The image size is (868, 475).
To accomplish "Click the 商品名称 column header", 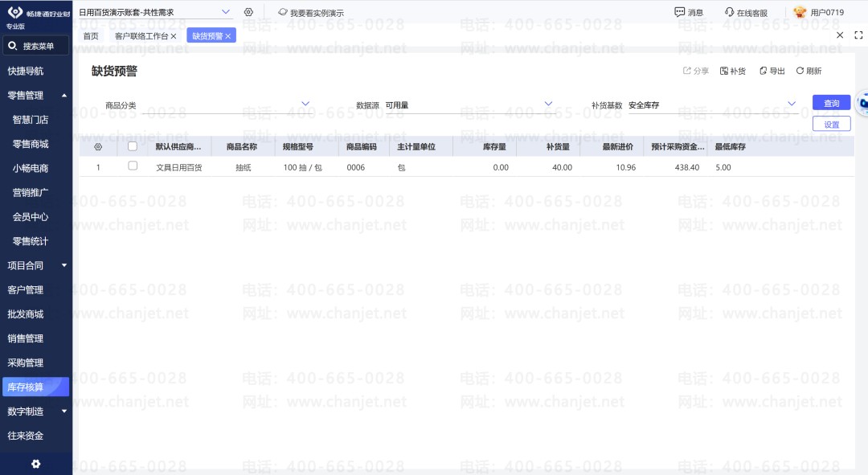I will click(242, 147).
